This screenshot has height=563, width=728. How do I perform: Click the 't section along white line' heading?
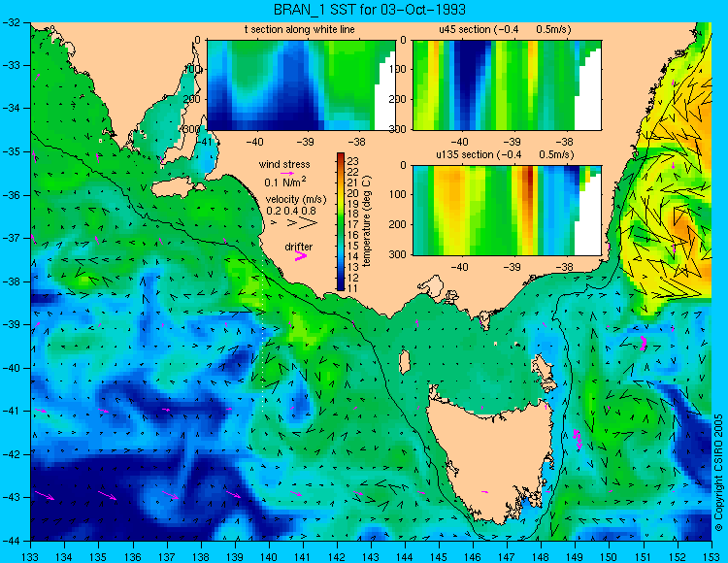pos(300,30)
